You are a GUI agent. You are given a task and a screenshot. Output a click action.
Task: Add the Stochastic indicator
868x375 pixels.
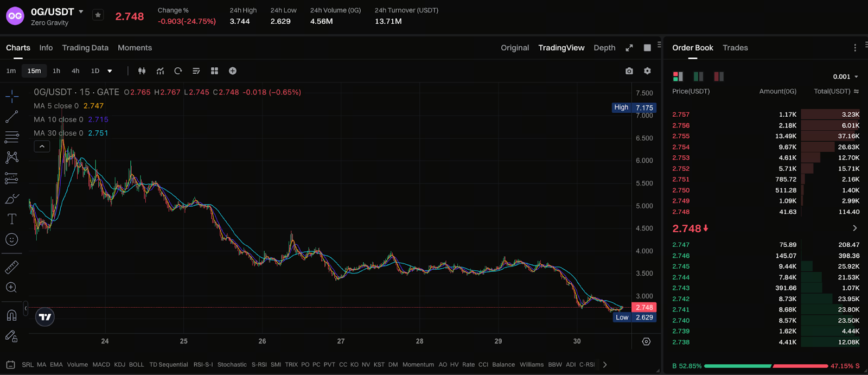coord(232,365)
